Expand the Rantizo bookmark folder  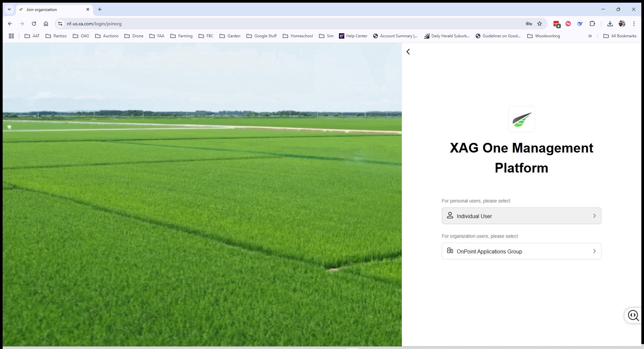click(56, 36)
